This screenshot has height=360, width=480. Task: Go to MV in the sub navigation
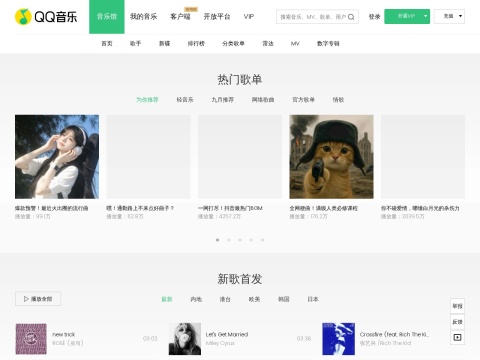(x=295, y=43)
